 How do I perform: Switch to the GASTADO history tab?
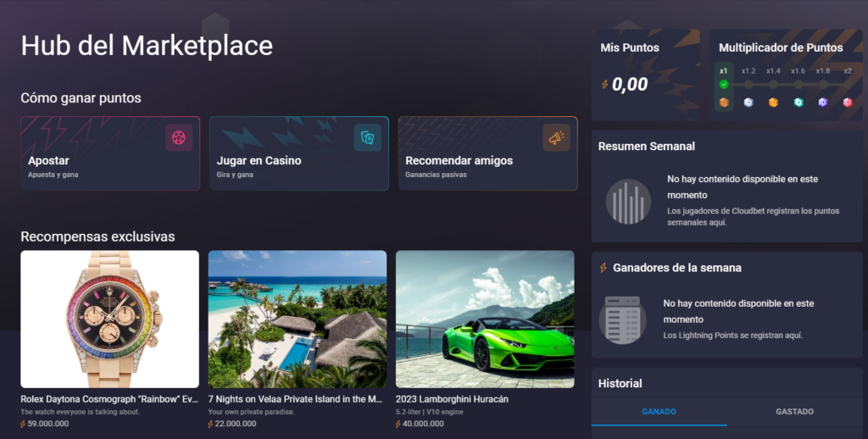coord(794,412)
